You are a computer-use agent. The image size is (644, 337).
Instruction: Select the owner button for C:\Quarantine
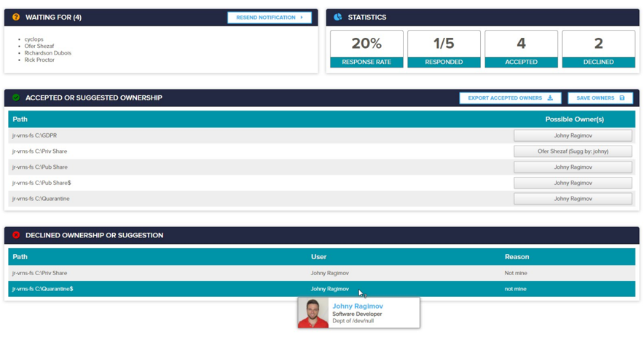coord(573,199)
